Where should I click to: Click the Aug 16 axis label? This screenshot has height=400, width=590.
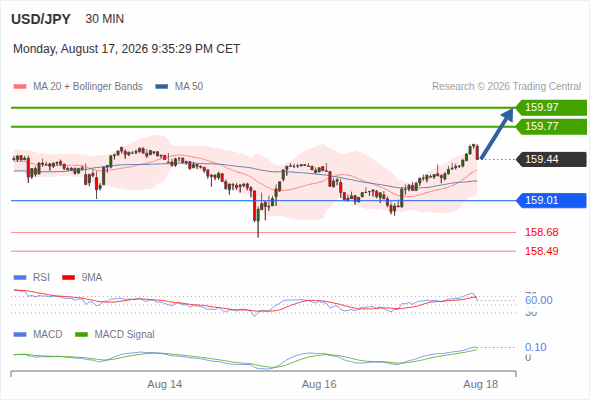point(319,385)
